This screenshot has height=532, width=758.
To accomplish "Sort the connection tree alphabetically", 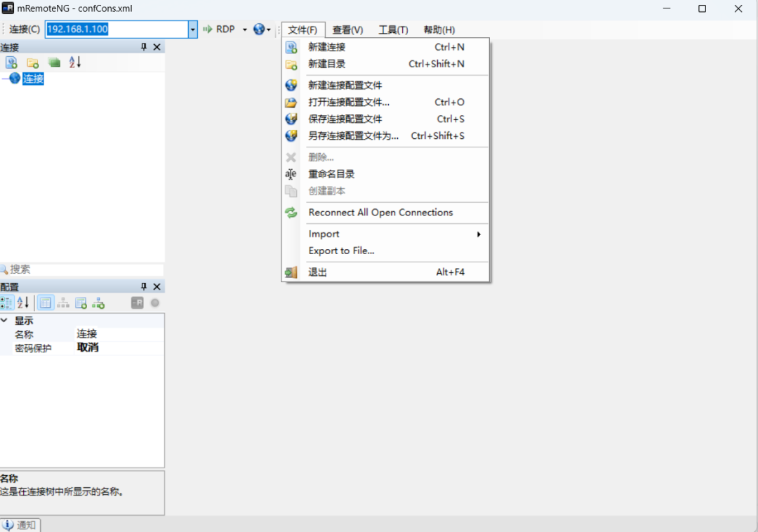I will coord(75,62).
